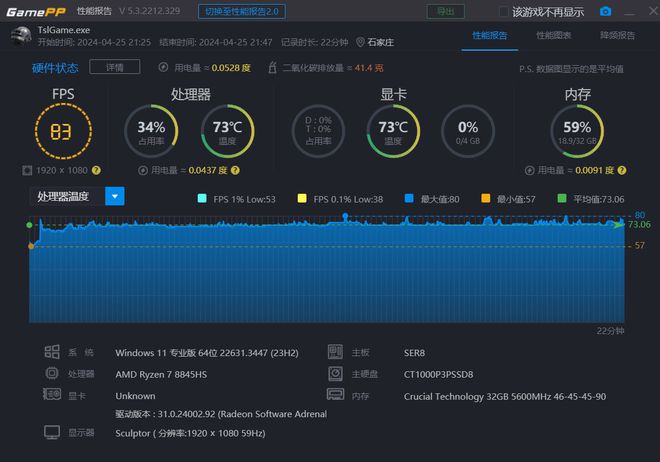
Task: Switch to the 降频报告 tab
Action: pyautogui.click(x=617, y=35)
